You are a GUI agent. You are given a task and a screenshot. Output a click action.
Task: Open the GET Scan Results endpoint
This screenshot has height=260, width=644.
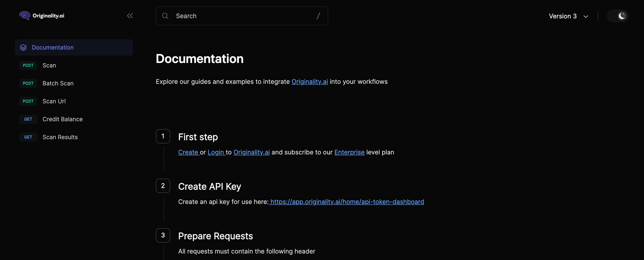click(74, 137)
